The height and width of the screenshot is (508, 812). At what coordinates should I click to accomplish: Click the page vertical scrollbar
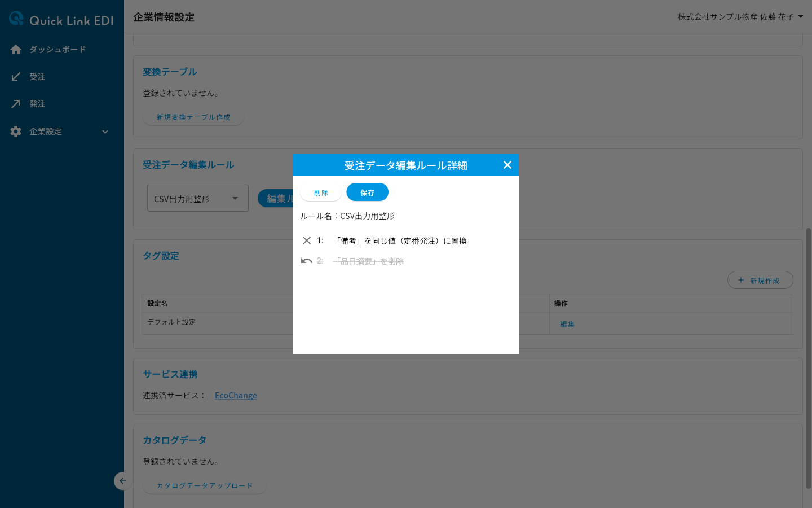[809, 358]
